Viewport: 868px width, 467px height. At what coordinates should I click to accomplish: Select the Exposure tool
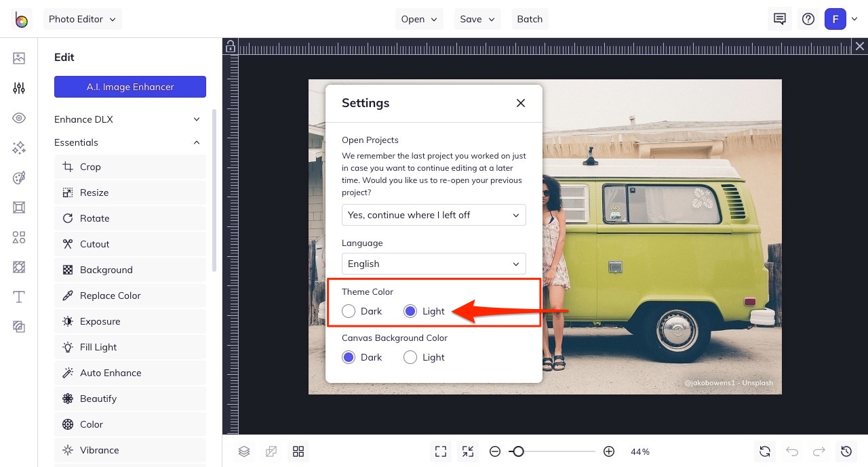tap(130, 321)
